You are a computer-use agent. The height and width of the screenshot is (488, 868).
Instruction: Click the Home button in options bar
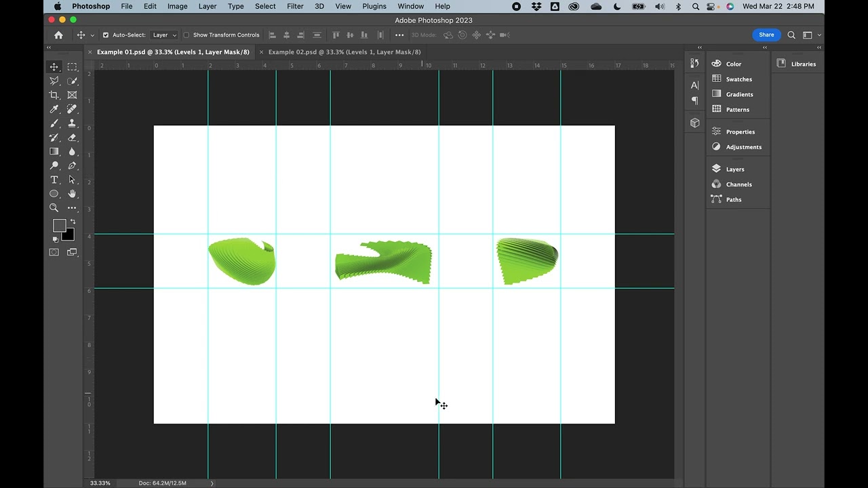(58, 35)
